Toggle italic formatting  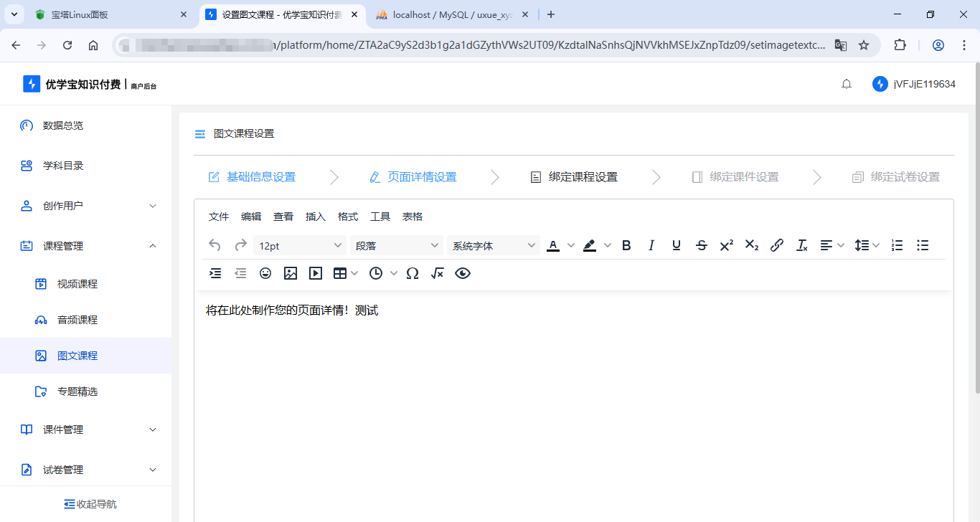[x=651, y=245]
